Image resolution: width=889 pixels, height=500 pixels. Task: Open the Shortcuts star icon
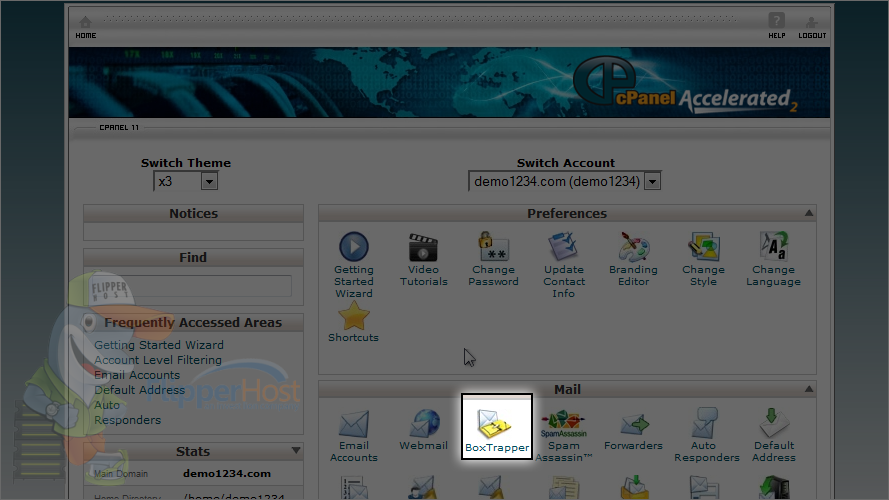click(353, 316)
